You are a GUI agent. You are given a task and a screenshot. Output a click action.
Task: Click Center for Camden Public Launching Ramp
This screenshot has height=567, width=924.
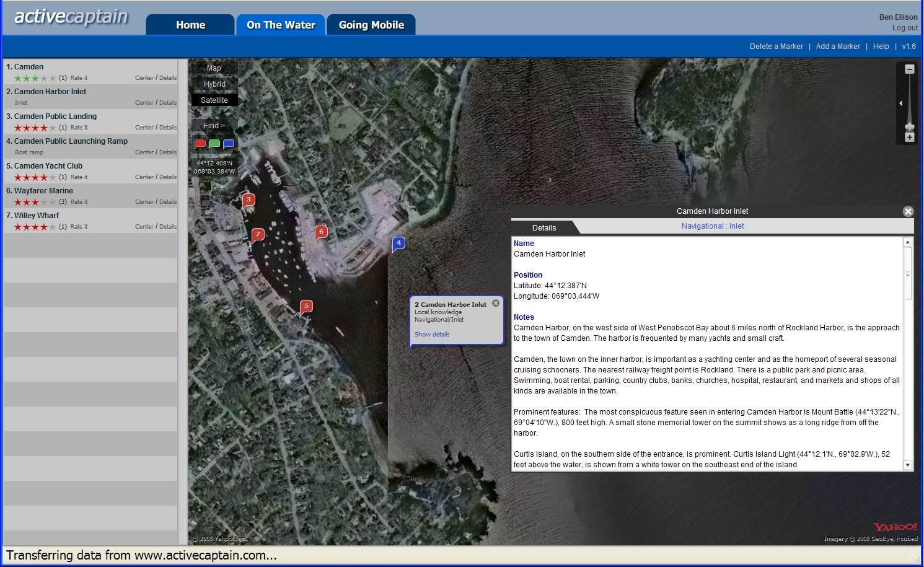[x=144, y=152]
